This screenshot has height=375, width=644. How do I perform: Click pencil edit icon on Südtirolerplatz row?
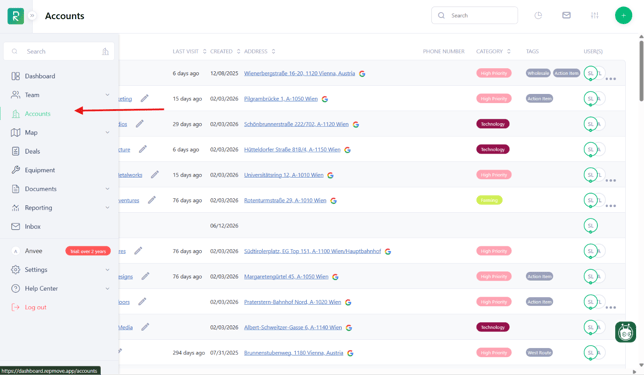pos(138,251)
